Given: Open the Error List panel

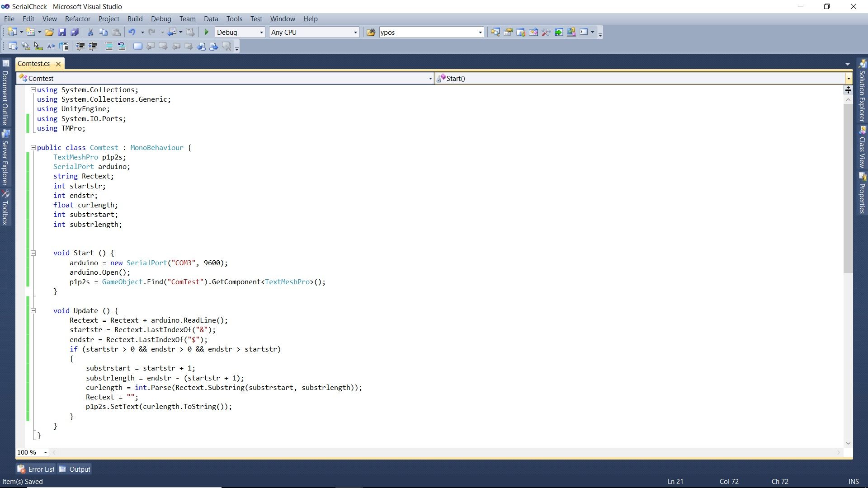Looking at the screenshot, I should click(36, 469).
